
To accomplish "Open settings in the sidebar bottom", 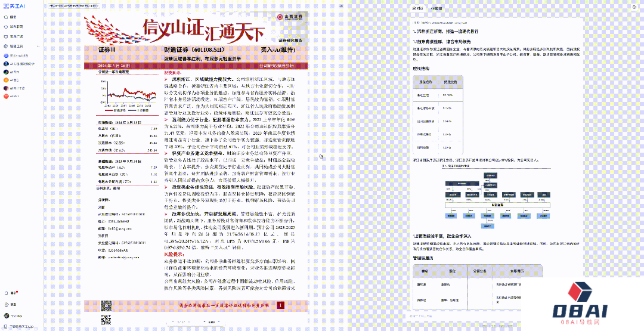I will coord(12,304).
